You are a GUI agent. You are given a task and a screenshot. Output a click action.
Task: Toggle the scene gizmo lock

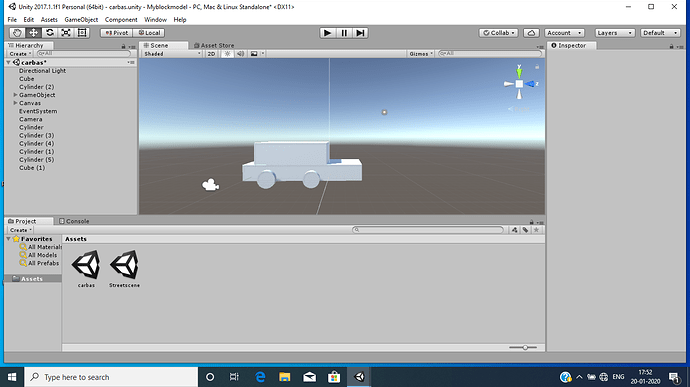coord(537,66)
